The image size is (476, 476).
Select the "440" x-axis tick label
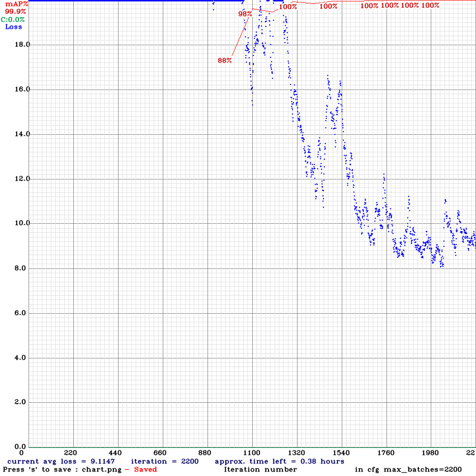pos(115,453)
